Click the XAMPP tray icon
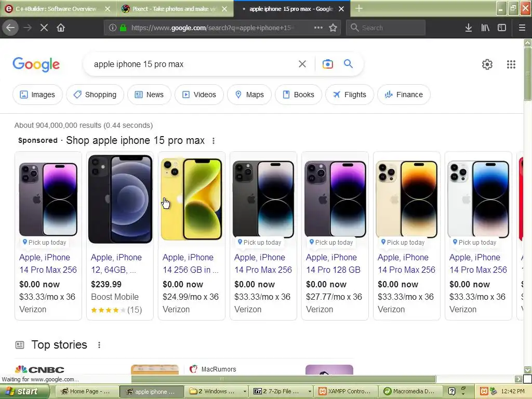532x399 pixels. point(484,392)
